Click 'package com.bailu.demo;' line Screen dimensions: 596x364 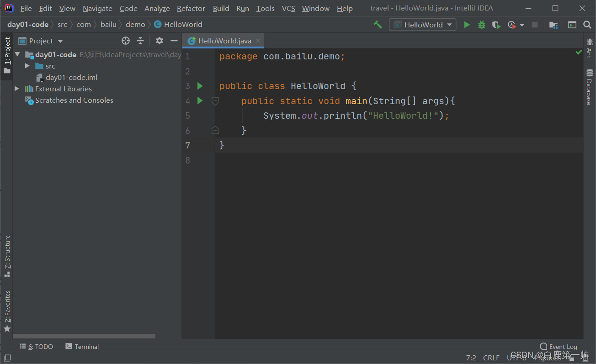pos(282,56)
